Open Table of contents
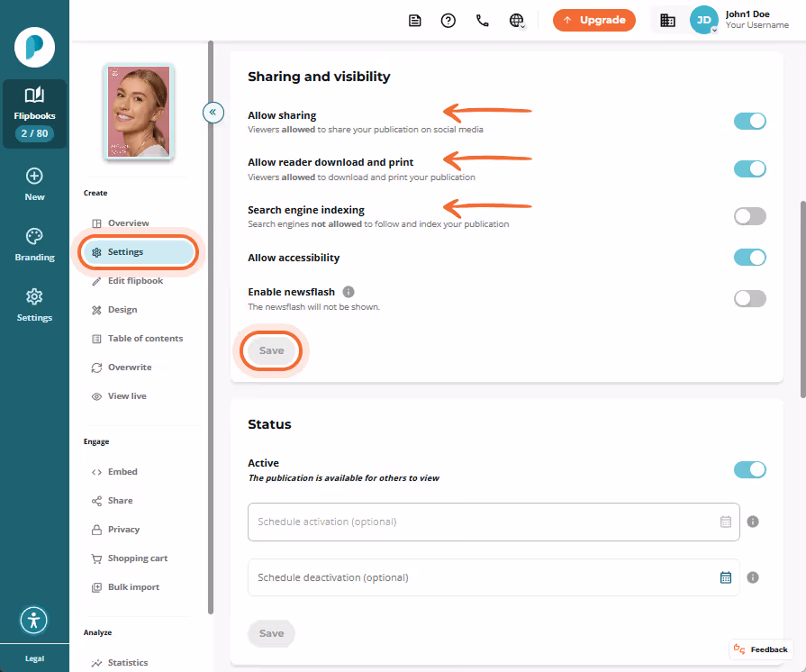This screenshot has height=672, width=806. pos(137,339)
